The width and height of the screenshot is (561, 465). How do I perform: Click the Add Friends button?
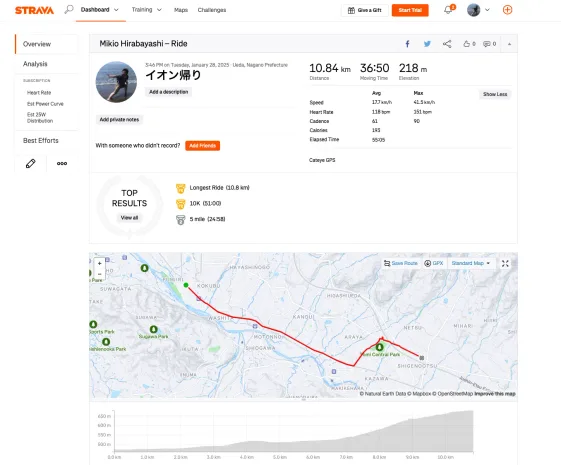coord(203,146)
